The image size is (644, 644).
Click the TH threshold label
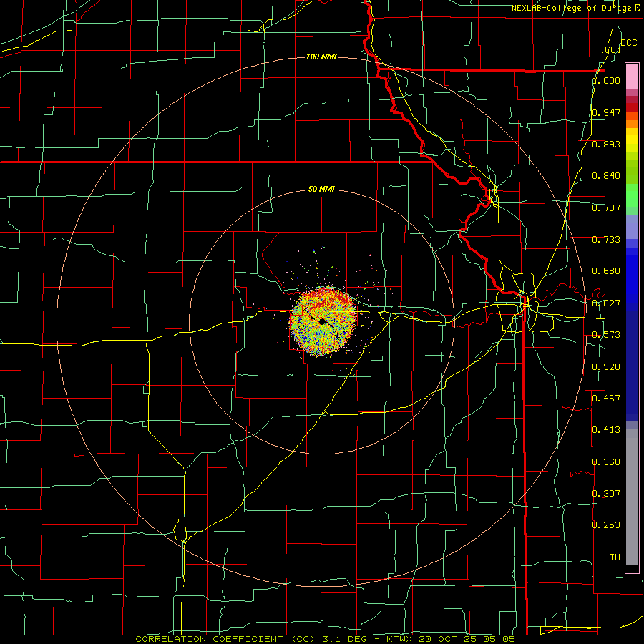click(x=615, y=557)
